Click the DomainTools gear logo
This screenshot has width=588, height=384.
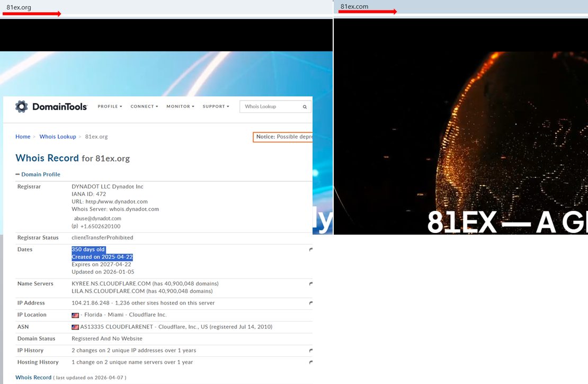click(x=22, y=106)
